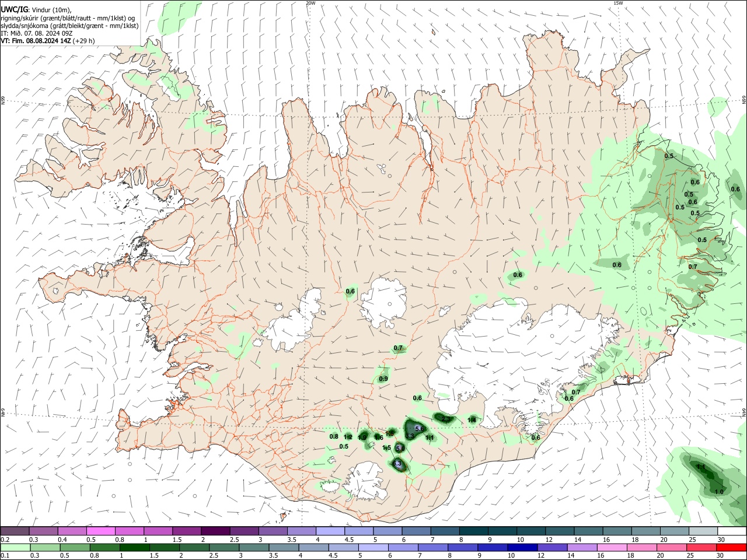Click the 5.0 precipitation value
The image size is (747, 560).
[x=400, y=448]
